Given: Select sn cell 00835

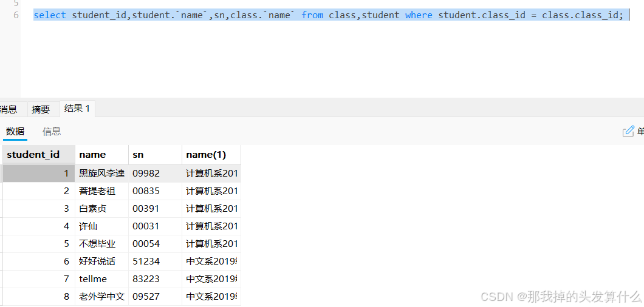Looking at the screenshot, I should pyautogui.click(x=156, y=191).
